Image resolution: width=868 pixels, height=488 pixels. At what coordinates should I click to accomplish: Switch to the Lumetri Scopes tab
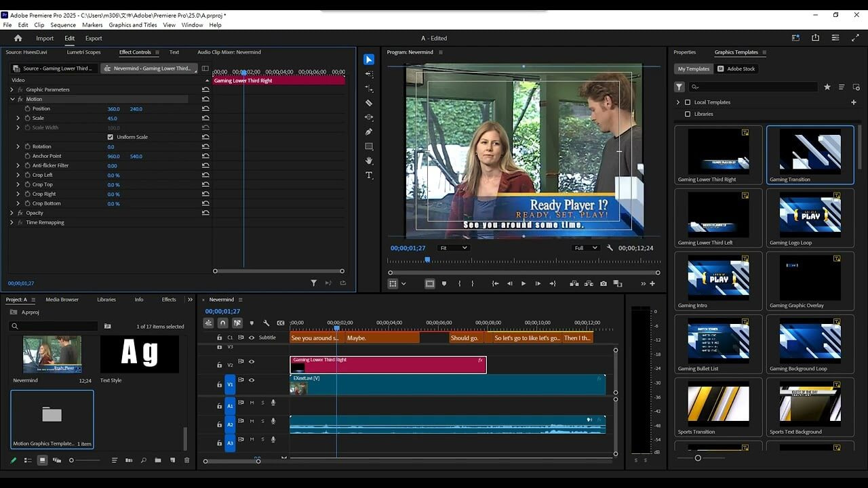coord(83,52)
